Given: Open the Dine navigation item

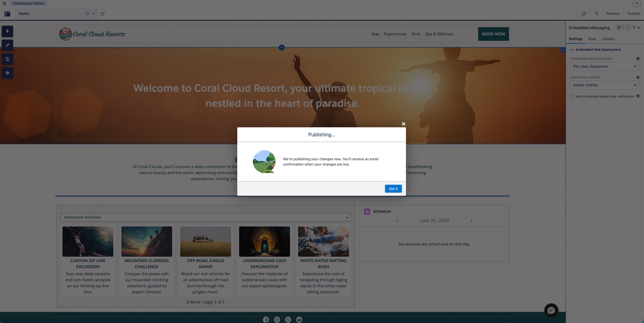Looking at the screenshot, I should (x=416, y=34).
